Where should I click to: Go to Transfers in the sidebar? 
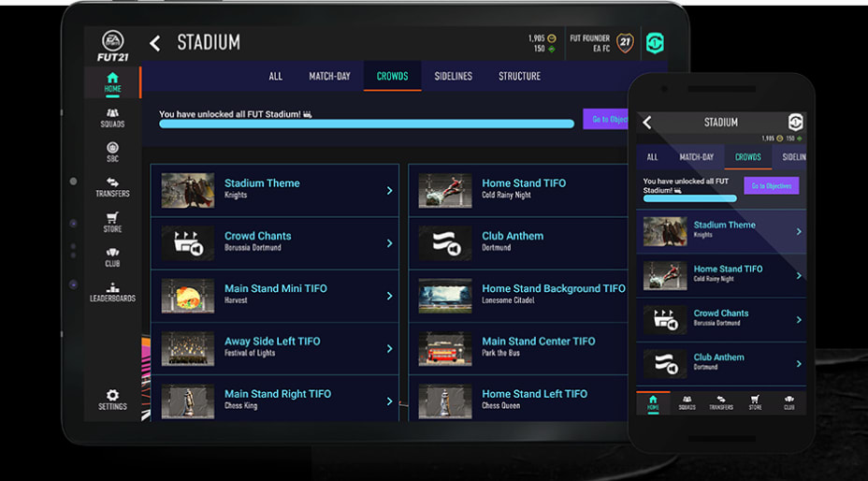pos(112,187)
